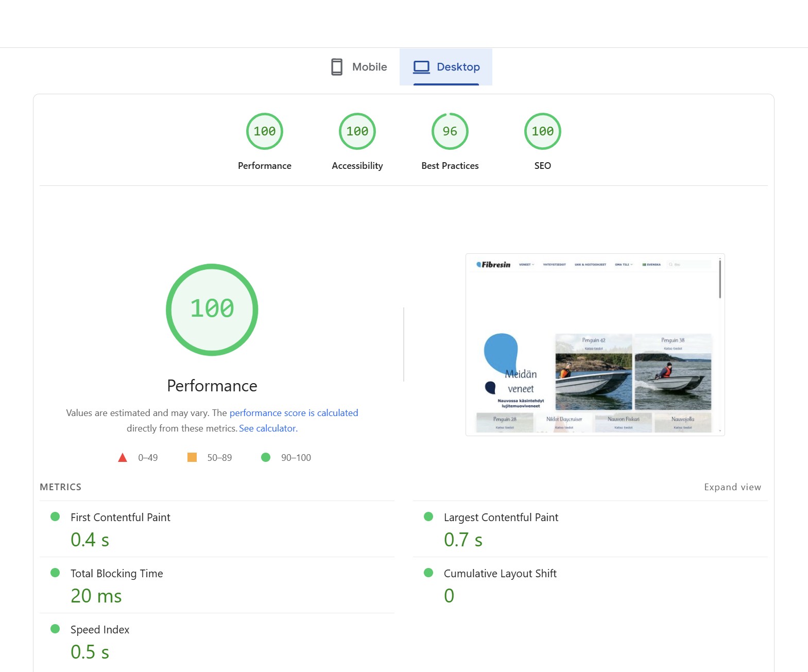Click the Accessibility score gauge
808x672 pixels.
click(x=357, y=131)
